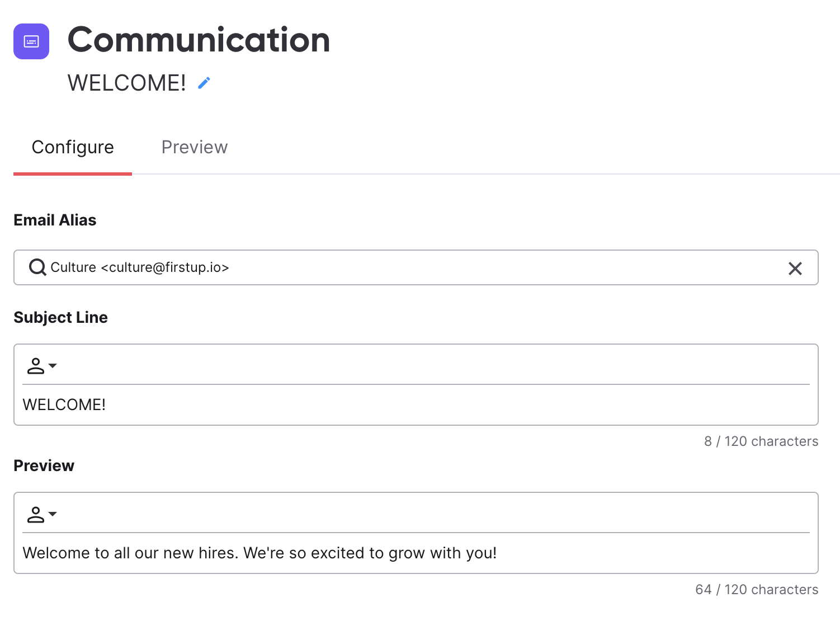840x621 pixels.
Task: Click the 64 / 120 characters counter
Action: pos(757,590)
